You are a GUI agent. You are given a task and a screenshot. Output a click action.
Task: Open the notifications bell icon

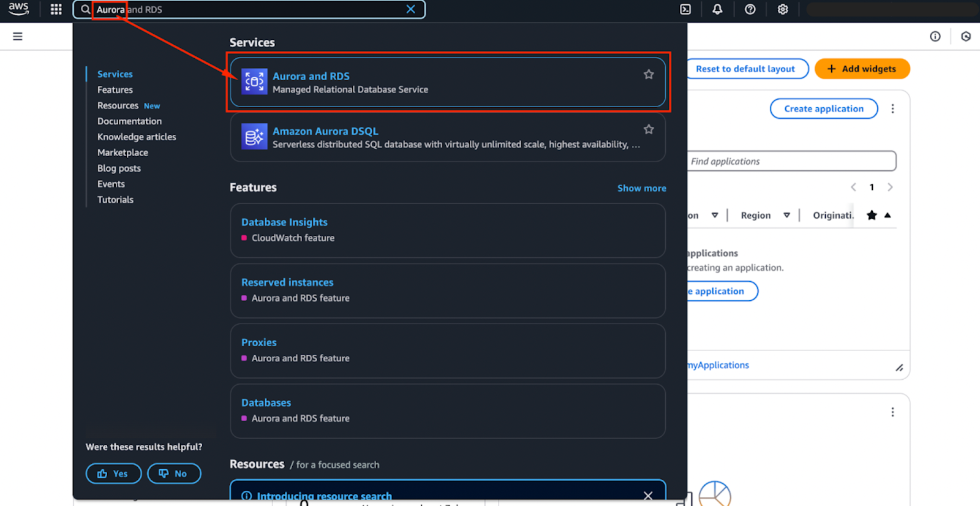pos(717,9)
